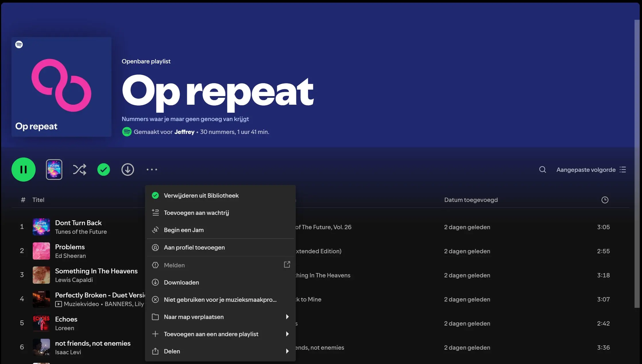Select Verwijderen uit Bibliotheek to unsave playlist
Image resolution: width=642 pixels, height=364 pixels.
pyautogui.click(x=201, y=195)
